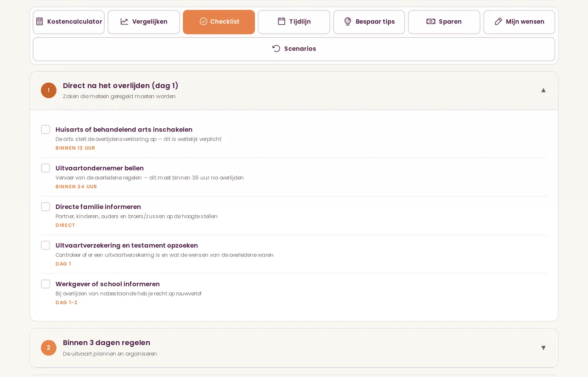Viewport: 588px width, 377px height.
Task: Click the checkmark circle icon on Checklist tab
Action: point(203,22)
